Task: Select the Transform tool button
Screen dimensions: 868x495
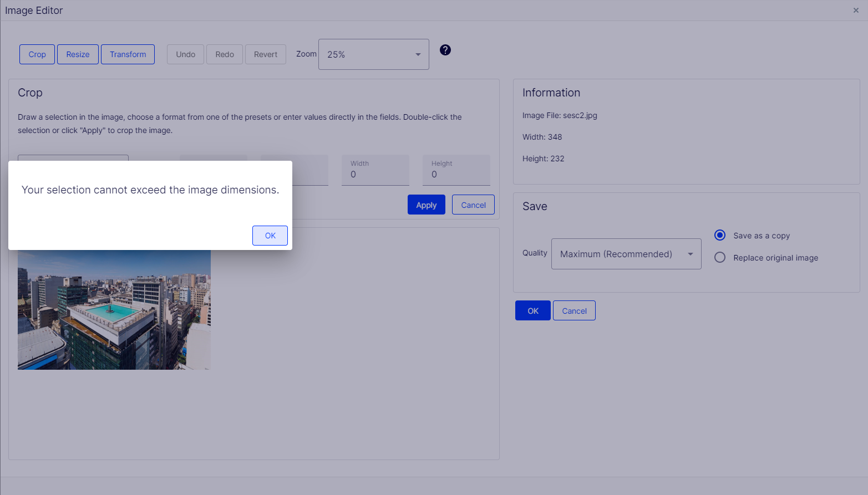Action: [x=128, y=54]
